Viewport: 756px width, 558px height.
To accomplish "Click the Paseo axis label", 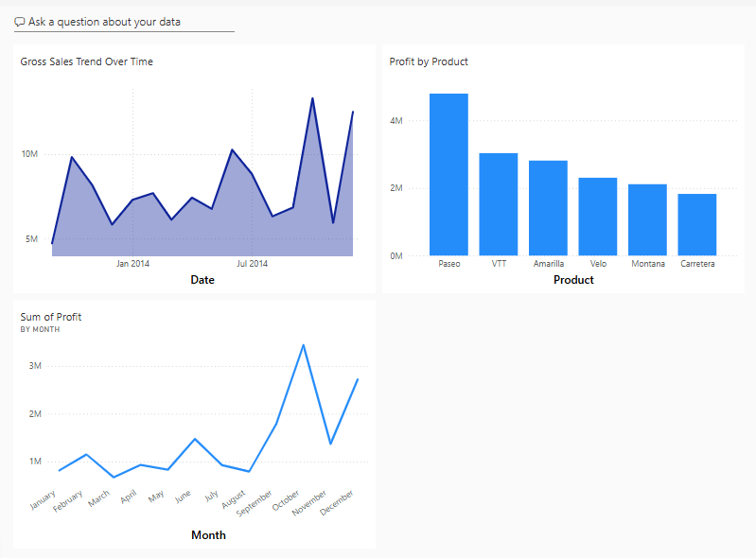I will (449, 264).
